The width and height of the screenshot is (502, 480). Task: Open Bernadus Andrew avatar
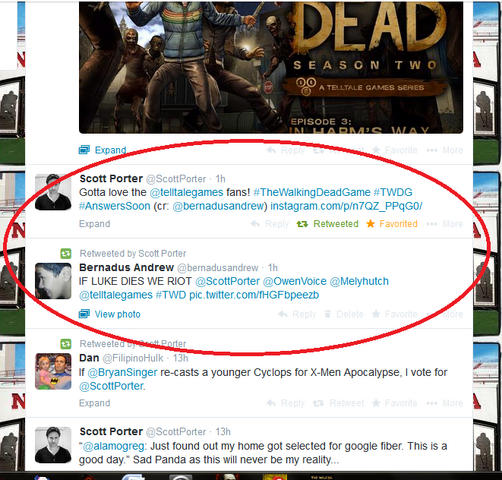coord(53,281)
